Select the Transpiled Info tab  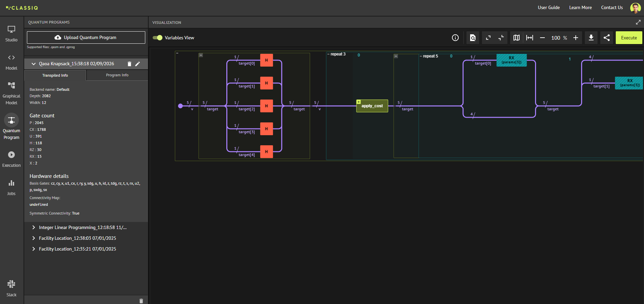pyautogui.click(x=55, y=75)
